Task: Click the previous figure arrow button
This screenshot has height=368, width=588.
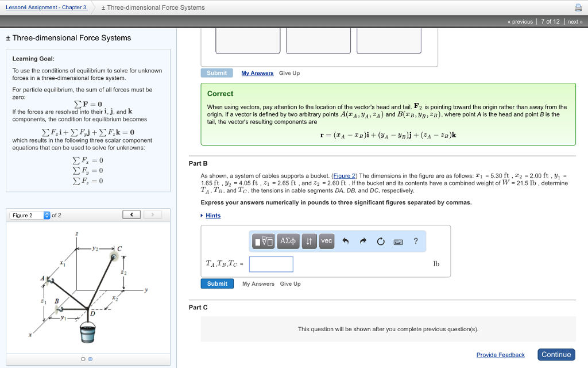Action: coord(131,213)
